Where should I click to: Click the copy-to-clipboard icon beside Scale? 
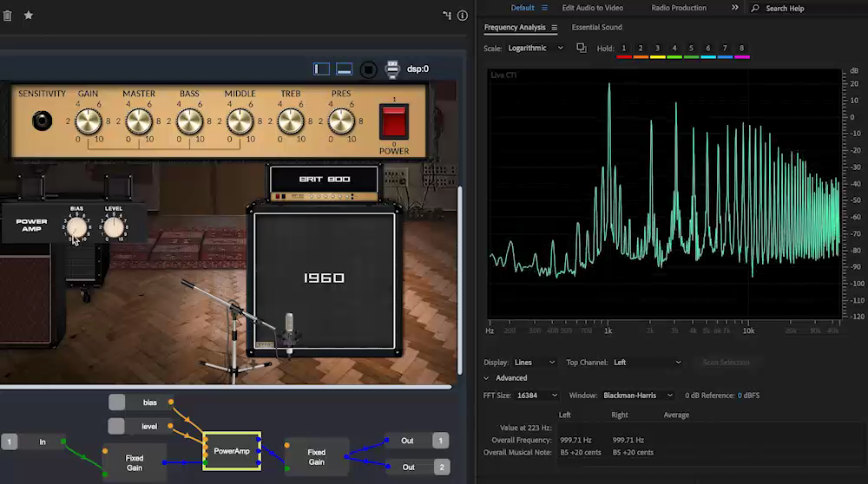coord(582,48)
